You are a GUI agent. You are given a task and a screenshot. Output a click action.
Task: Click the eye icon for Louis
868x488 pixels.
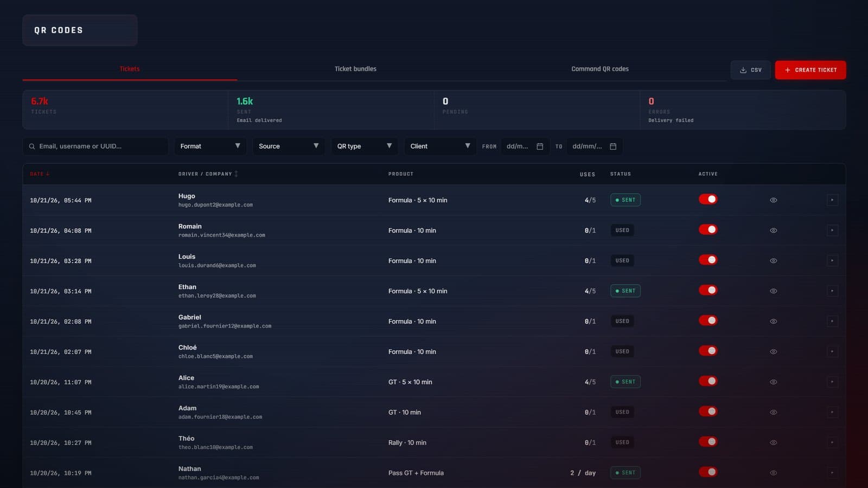pos(774,261)
